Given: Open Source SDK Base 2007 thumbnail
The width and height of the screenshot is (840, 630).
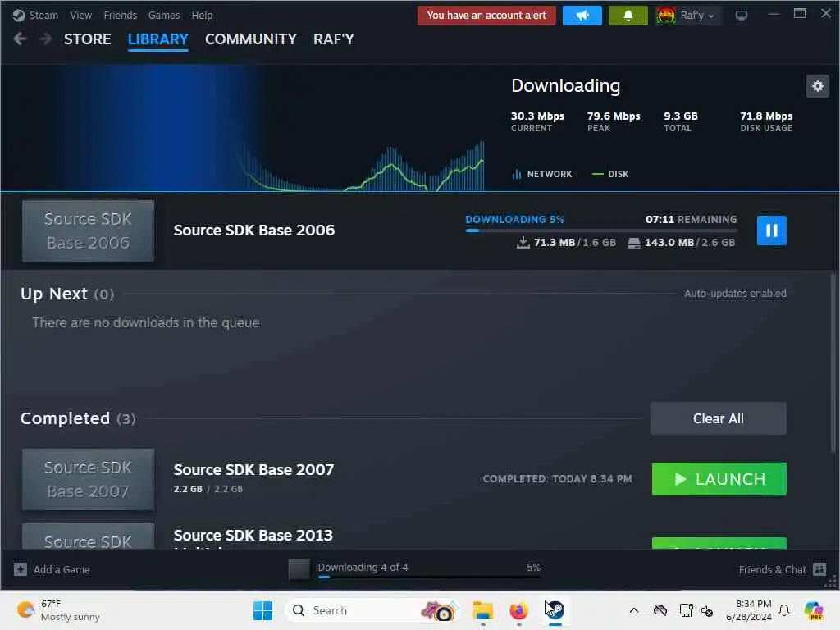Looking at the screenshot, I should click(88, 479).
